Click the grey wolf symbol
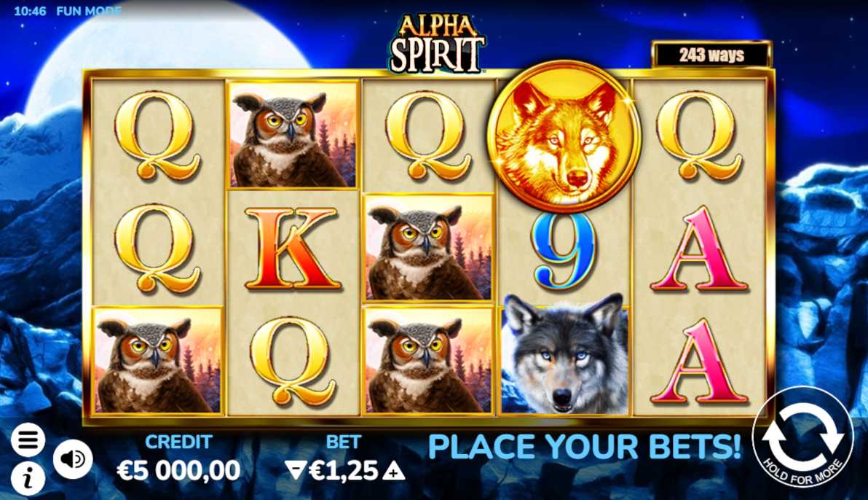 (x=564, y=355)
